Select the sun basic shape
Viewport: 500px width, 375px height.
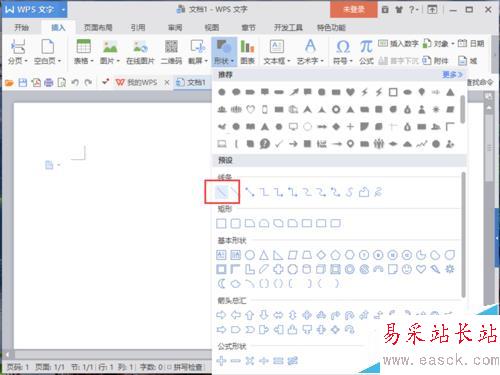449,269
